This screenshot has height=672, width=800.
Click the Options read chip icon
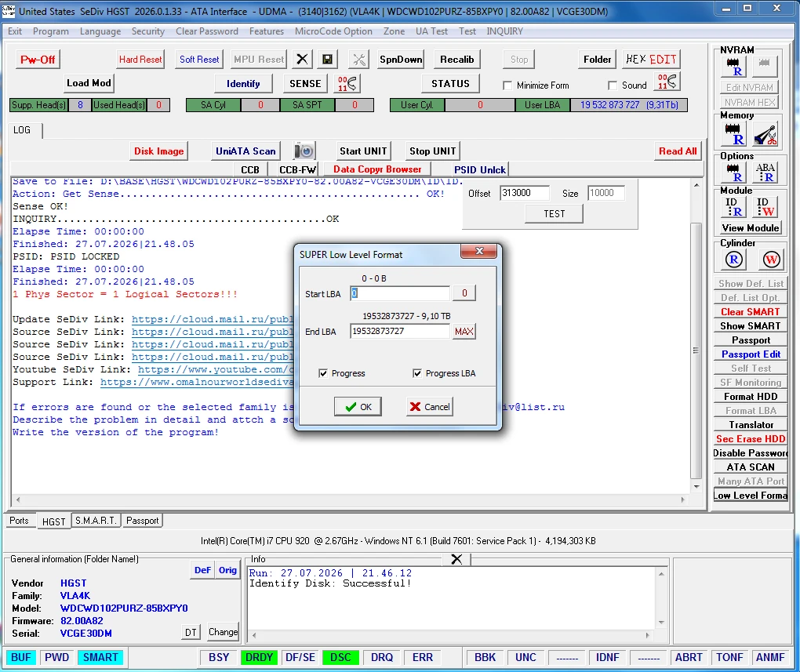(x=733, y=173)
